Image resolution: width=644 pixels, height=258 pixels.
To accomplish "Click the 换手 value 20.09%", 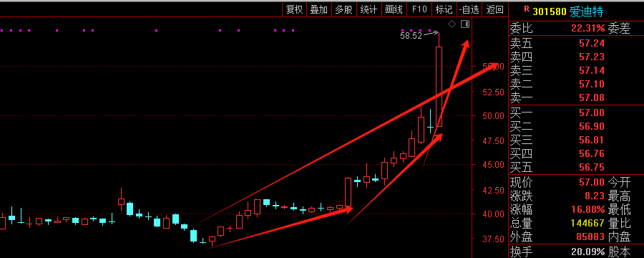I will [587, 252].
